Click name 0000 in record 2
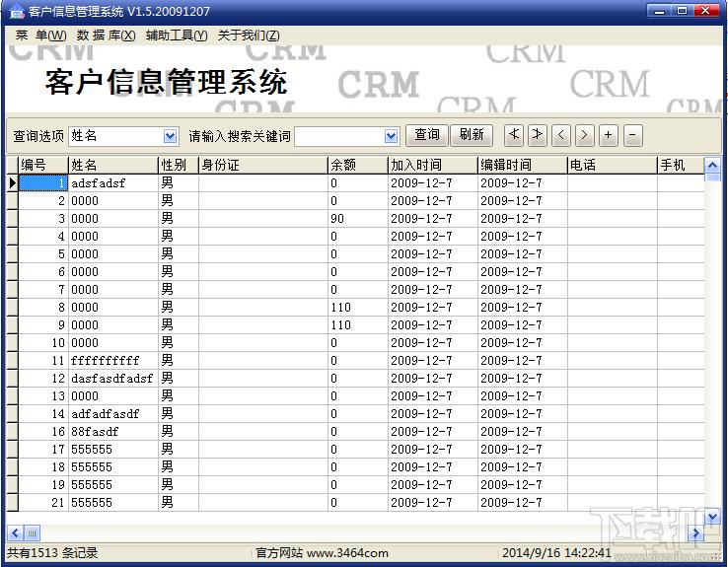The width and height of the screenshot is (728, 567). (x=112, y=201)
